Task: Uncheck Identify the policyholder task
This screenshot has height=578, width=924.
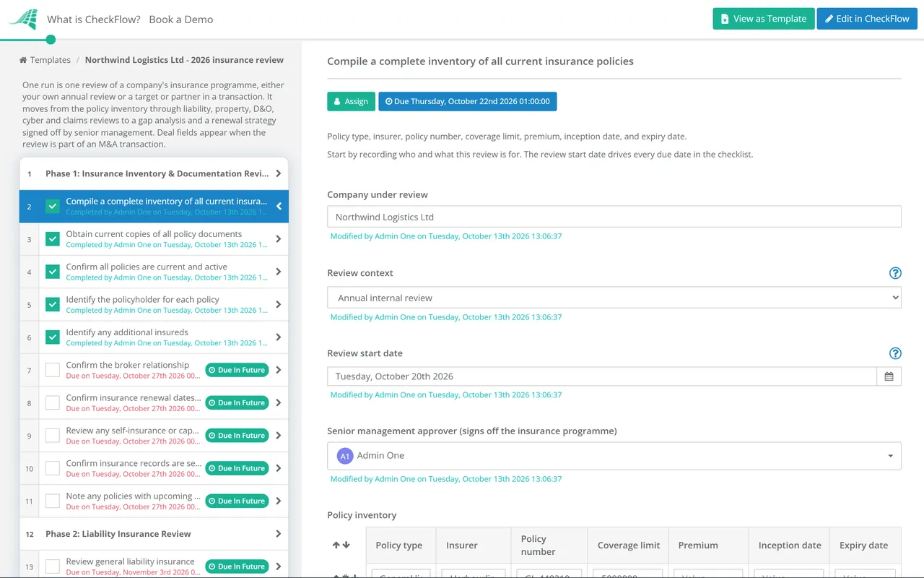Action: [x=53, y=305]
